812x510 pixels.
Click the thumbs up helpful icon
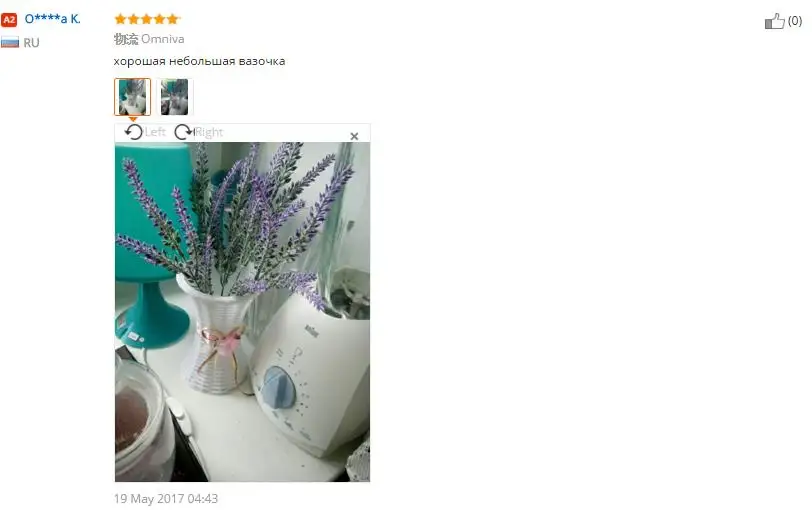774,21
